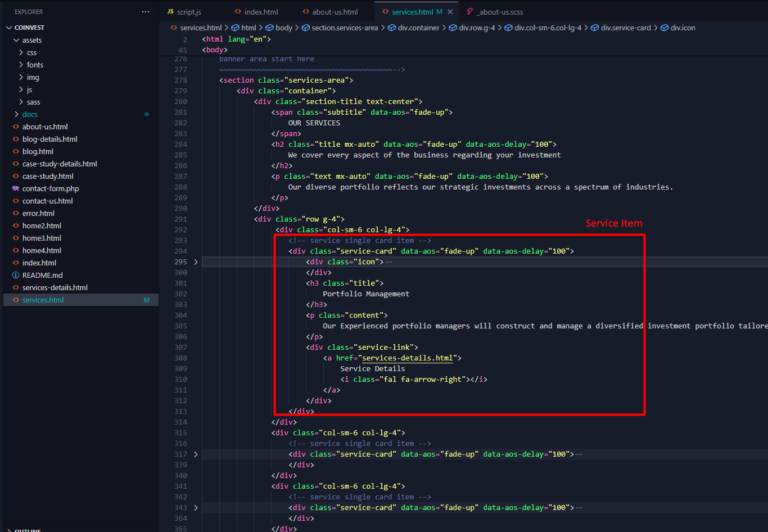
Task: Unfold the service-card block at line 317
Action: (x=196, y=454)
